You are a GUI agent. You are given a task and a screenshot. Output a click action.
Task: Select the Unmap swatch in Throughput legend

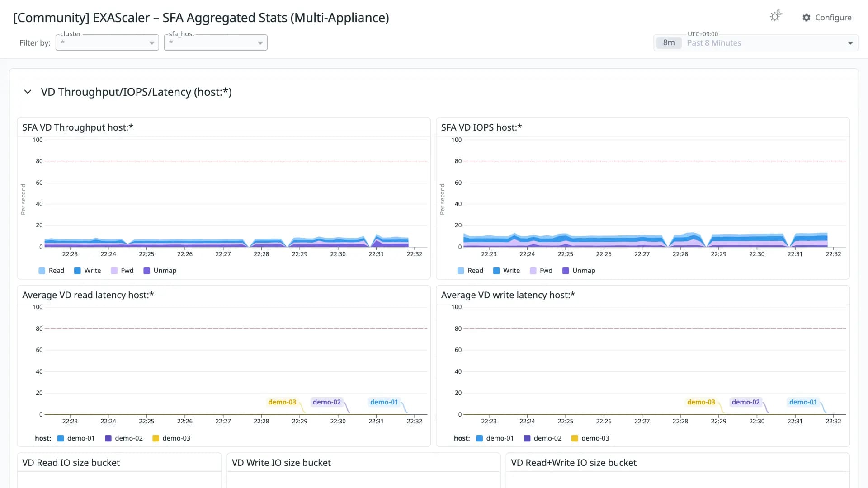coord(146,271)
